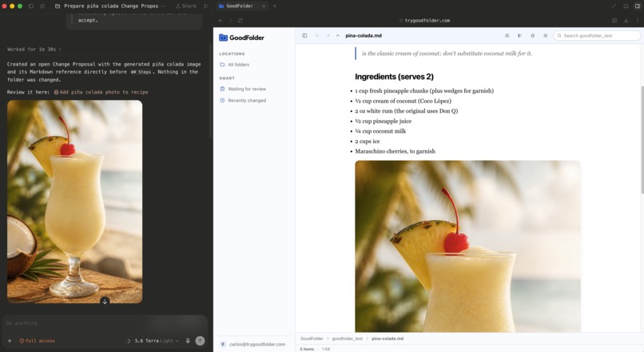The image size is (644, 352).
Task: Click the ½ cup pineapple juice line
Action: (384, 122)
